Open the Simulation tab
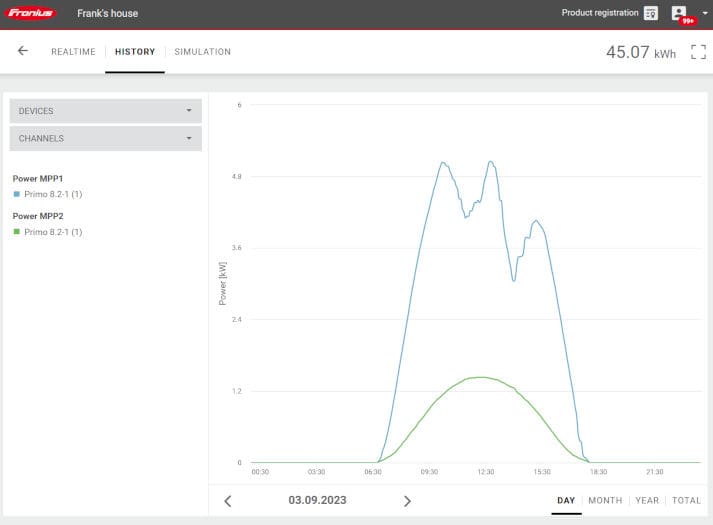The image size is (713, 525). point(202,52)
